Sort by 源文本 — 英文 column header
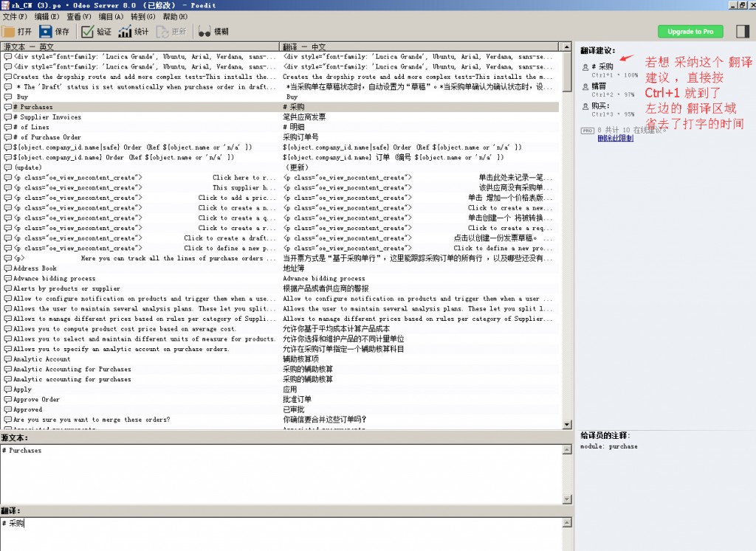The height and width of the screenshot is (551, 756). click(140, 46)
